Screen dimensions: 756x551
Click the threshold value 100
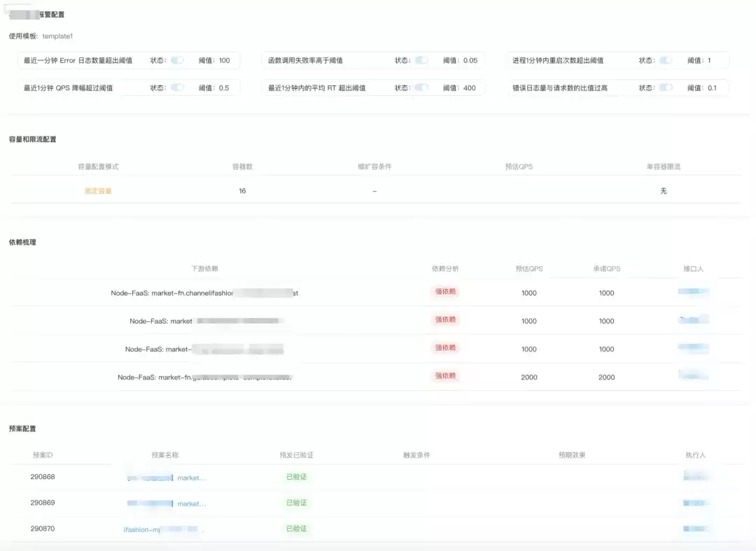point(224,60)
